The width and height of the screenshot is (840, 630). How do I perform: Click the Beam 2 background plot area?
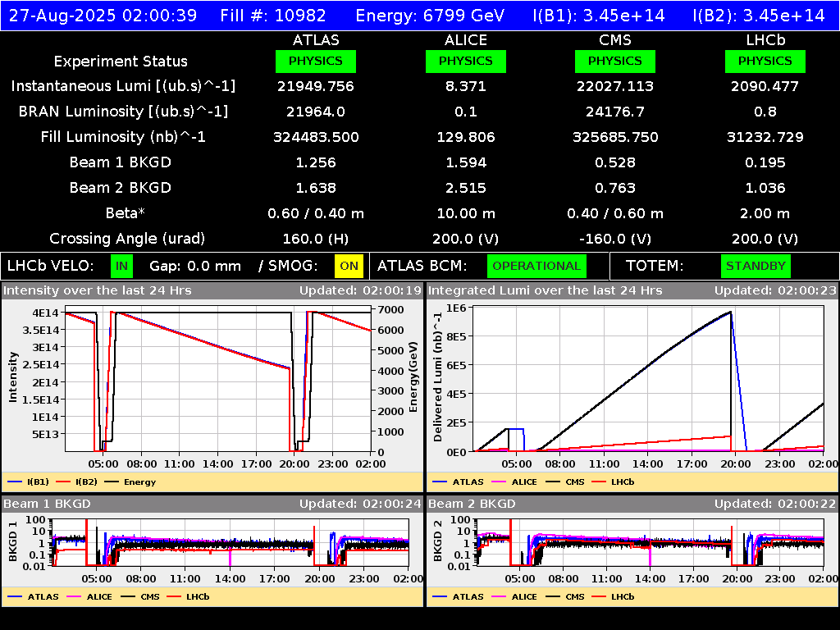tap(650, 541)
